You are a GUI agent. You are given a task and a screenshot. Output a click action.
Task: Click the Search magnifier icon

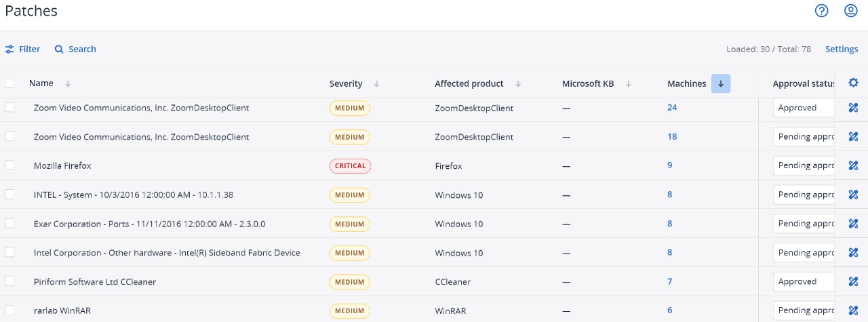59,49
